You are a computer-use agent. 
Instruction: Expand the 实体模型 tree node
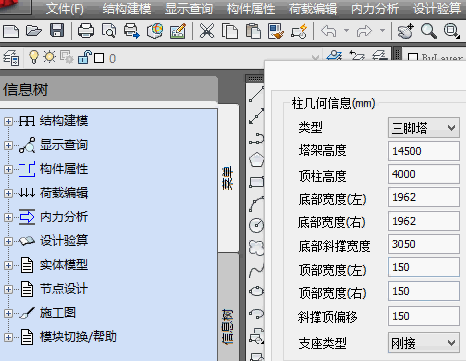pyautogui.click(x=8, y=265)
